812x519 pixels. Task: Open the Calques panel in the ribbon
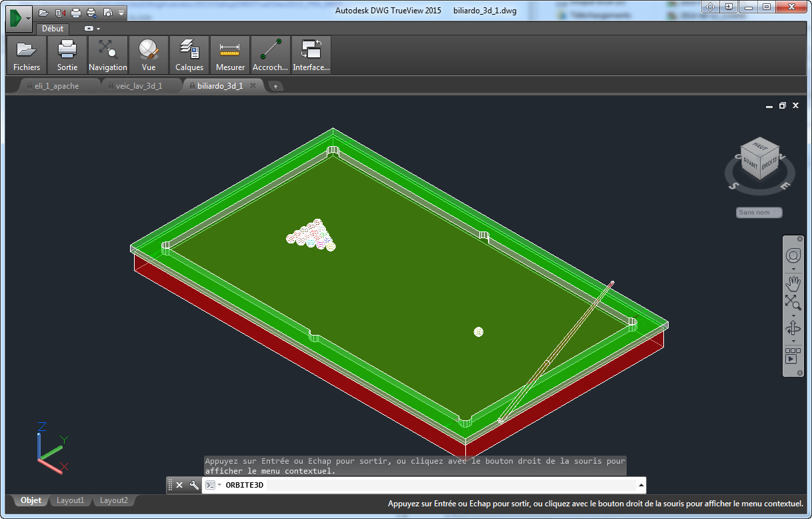[x=189, y=55]
